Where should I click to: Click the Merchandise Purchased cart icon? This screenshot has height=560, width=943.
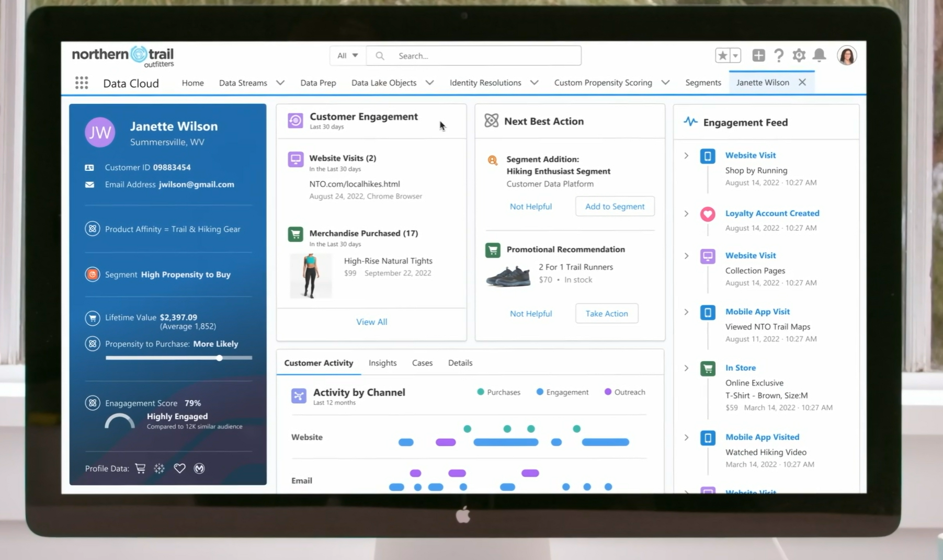pyautogui.click(x=296, y=234)
